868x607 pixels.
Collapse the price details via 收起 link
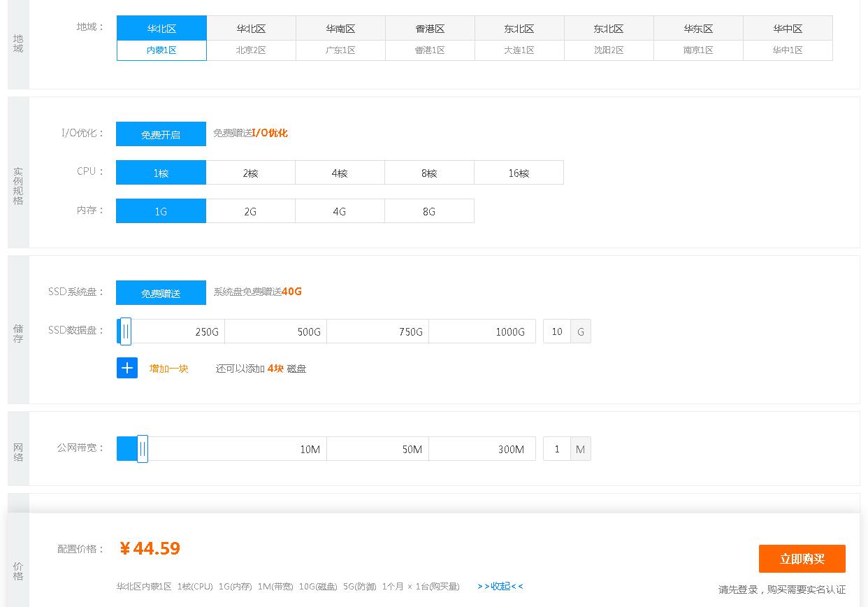(x=500, y=586)
